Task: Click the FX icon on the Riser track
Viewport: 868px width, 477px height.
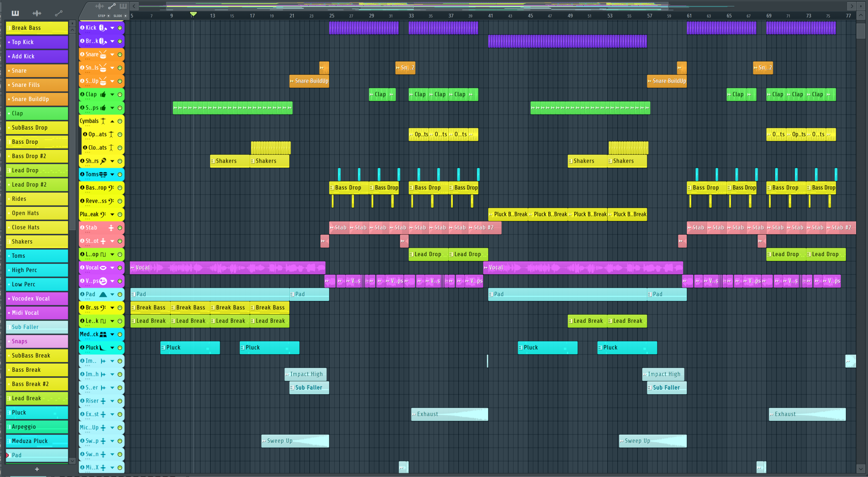Action: (x=103, y=401)
